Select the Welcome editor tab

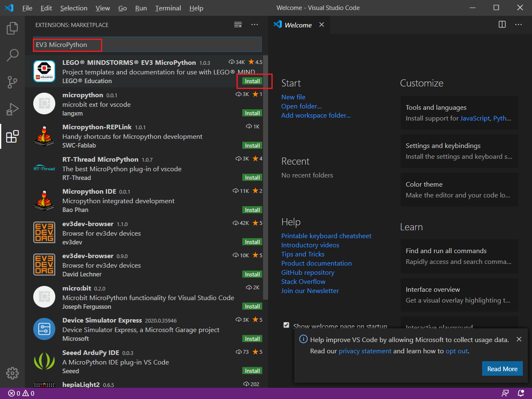pyautogui.click(x=299, y=25)
